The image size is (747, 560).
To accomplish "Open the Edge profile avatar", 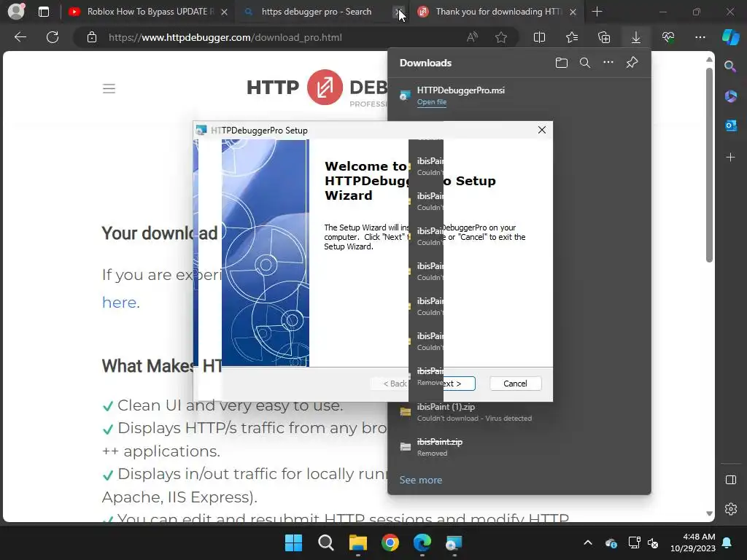I will [x=16, y=12].
